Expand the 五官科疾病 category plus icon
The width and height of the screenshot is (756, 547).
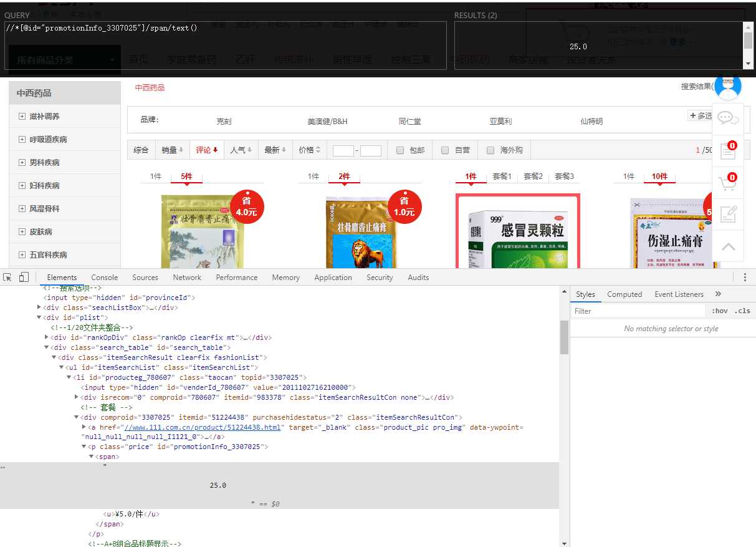click(x=22, y=255)
